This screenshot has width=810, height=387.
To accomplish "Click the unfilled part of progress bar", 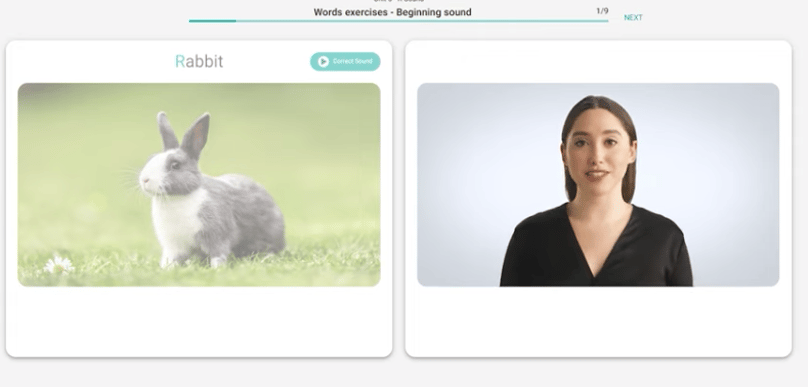I will point(422,21).
